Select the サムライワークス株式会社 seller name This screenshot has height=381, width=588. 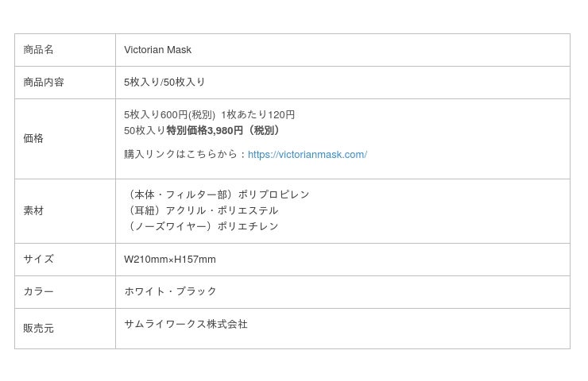[186, 325]
